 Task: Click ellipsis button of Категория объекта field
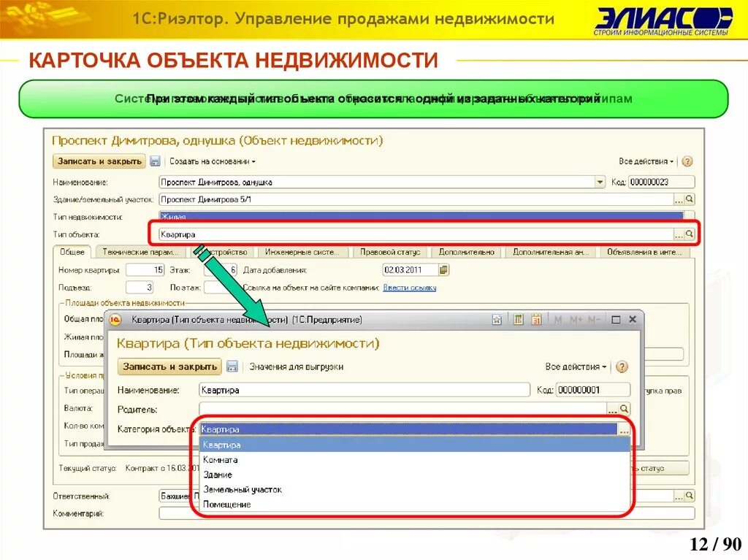tap(624, 429)
